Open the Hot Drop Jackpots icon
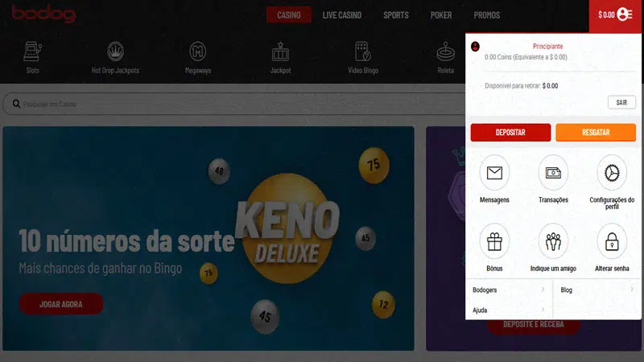Screen dimensions: 644x362 [x=115, y=52]
